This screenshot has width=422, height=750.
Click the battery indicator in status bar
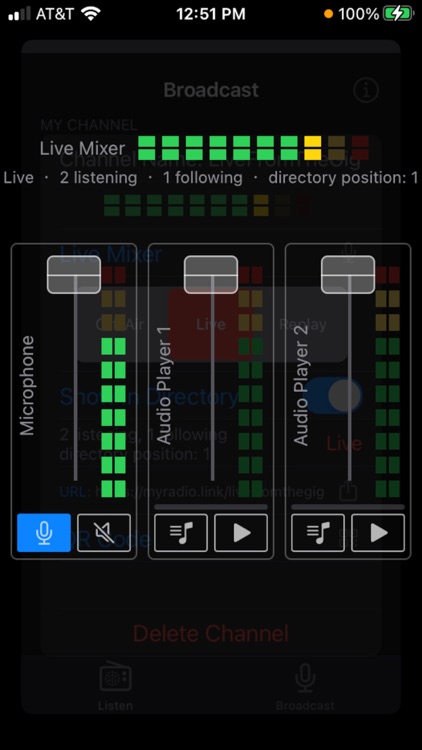399,14
